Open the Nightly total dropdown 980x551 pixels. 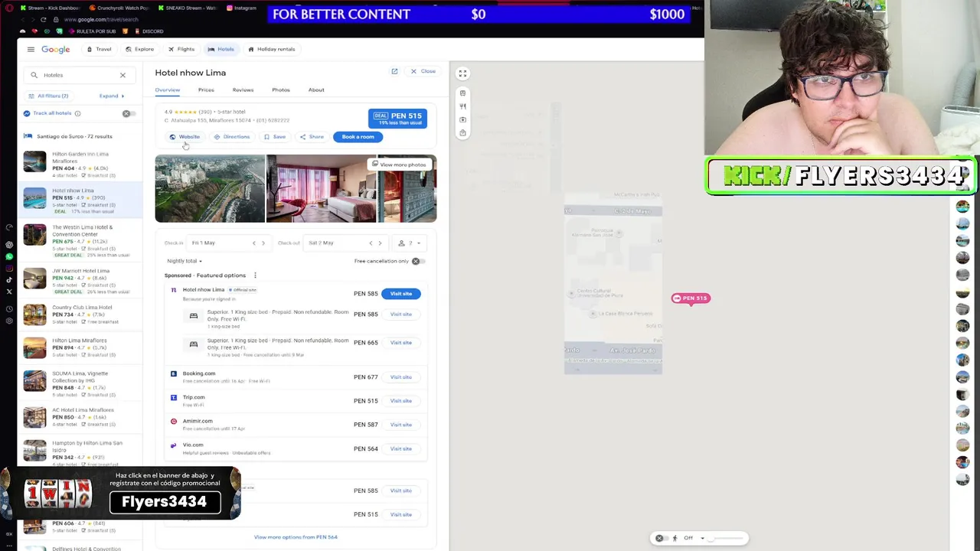[x=185, y=261]
